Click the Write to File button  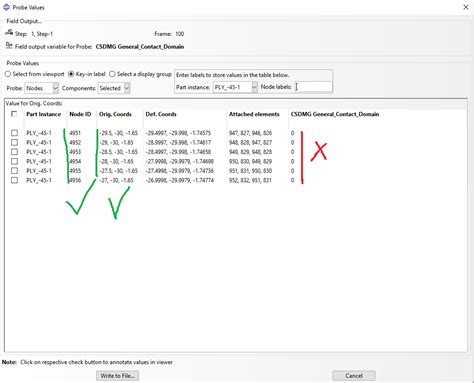coord(118,376)
